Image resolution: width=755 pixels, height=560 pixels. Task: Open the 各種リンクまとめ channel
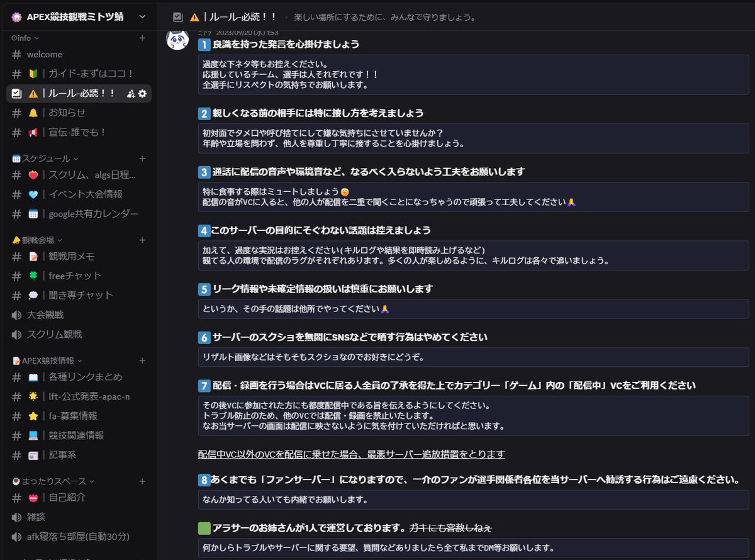tap(79, 377)
